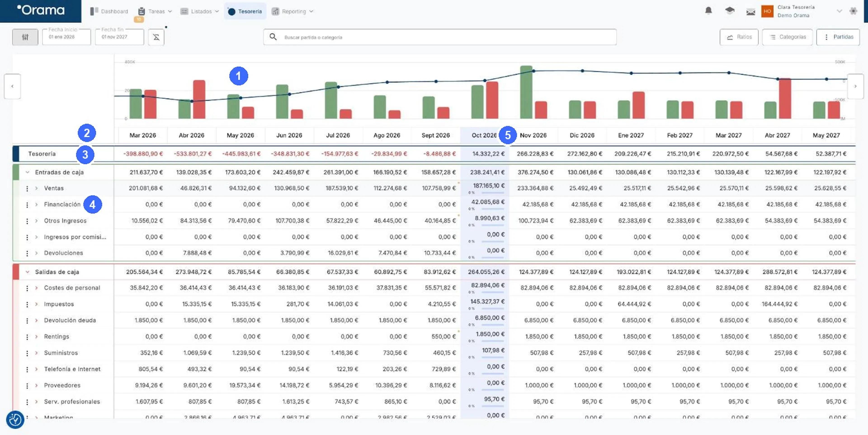The height and width of the screenshot is (435, 868).
Task: Click the graduation cap academy icon
Action: [x=729, y=11]
